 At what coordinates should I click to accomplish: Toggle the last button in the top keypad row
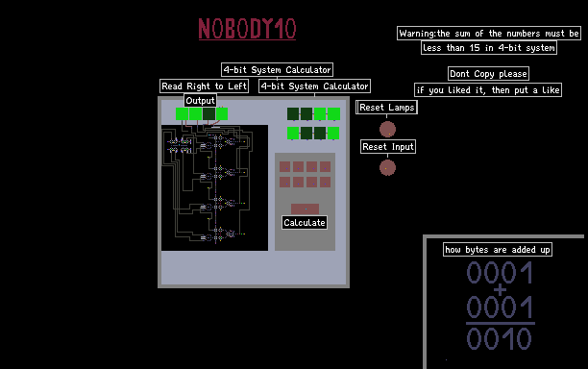pyautogui.click(x=325, y=166)
